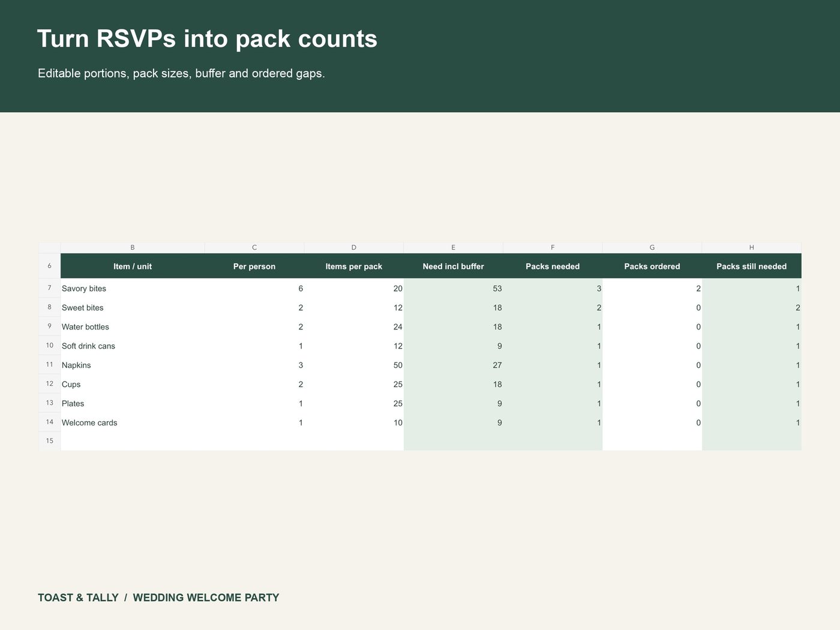
Task: Click the "Packs still needed" header cell
Action: [751, 266]
